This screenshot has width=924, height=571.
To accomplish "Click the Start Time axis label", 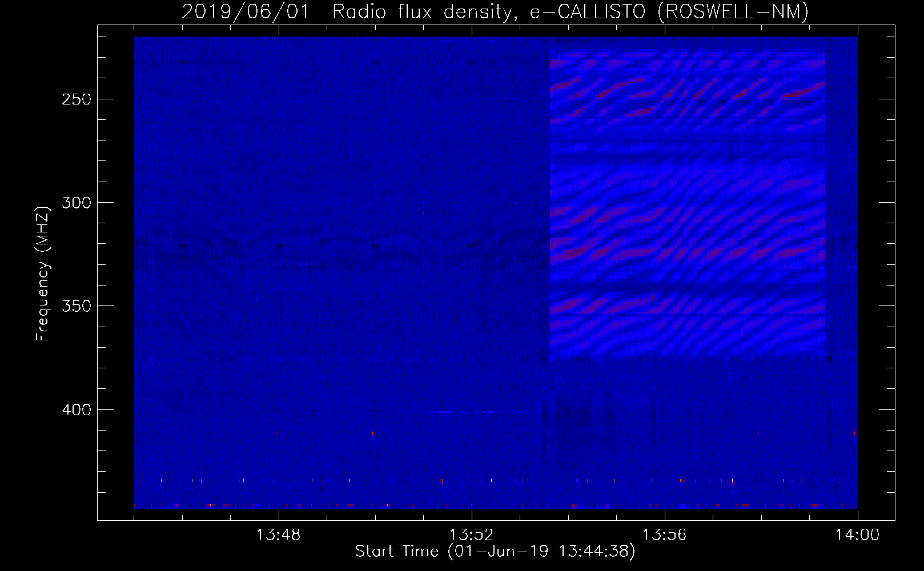I will tap(495, 551).
